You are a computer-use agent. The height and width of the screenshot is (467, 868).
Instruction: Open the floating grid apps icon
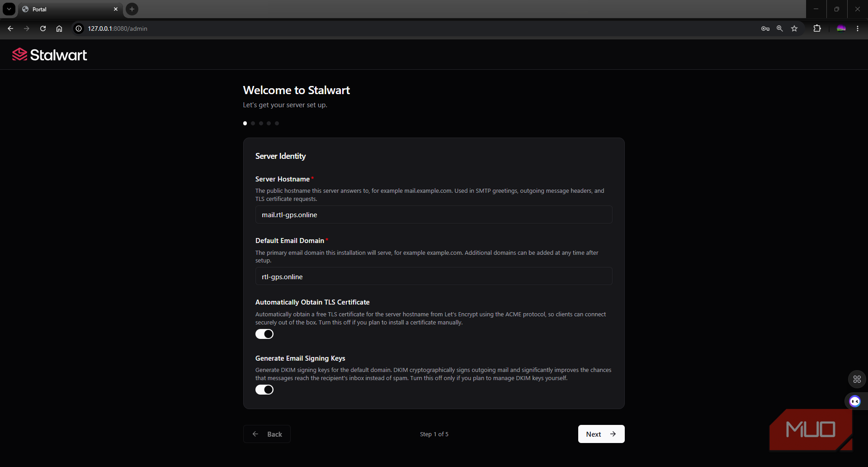[857, 379]
